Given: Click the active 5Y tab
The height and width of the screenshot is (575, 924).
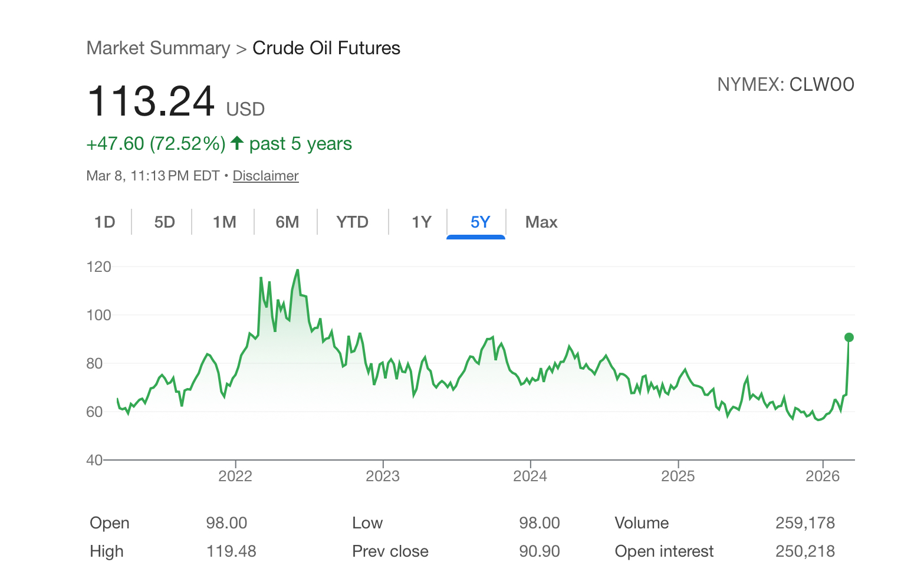Looking at the screenshot, I should point(480,222).
